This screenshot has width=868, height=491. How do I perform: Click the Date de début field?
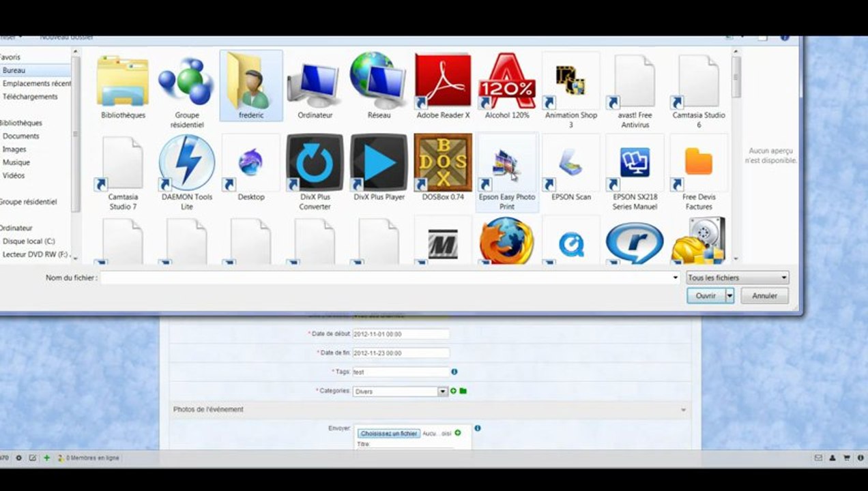pos(401,334)
